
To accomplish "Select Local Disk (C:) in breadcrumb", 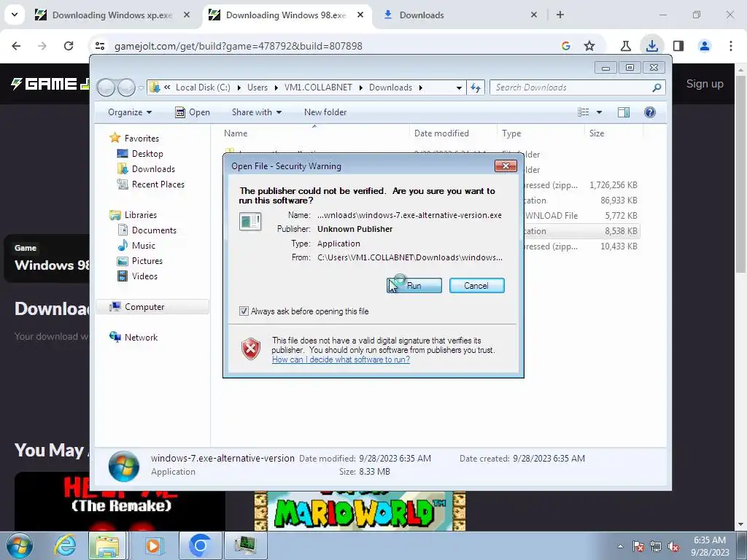I will point(203,87).
